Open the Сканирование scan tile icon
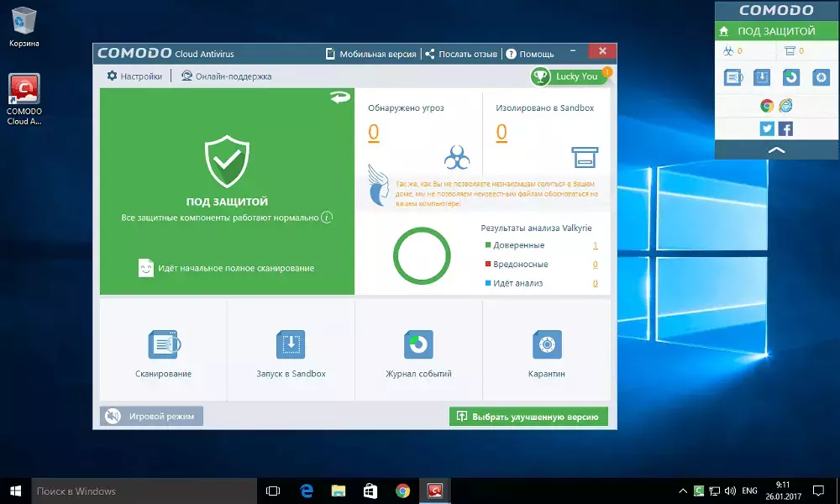Image resolution: width=840 pixels, height=504 pixels. tap(164, 344)
